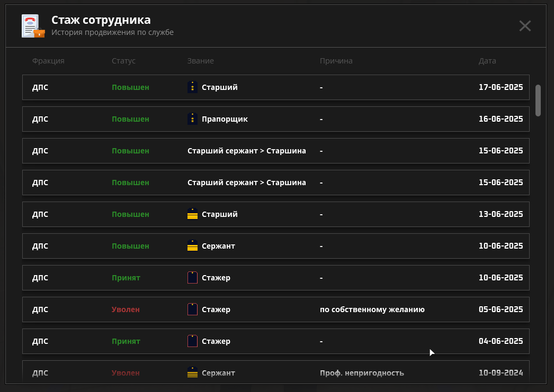
Task: Click the rank badge in the 17-06-2025 row
Action: (193, 87)
